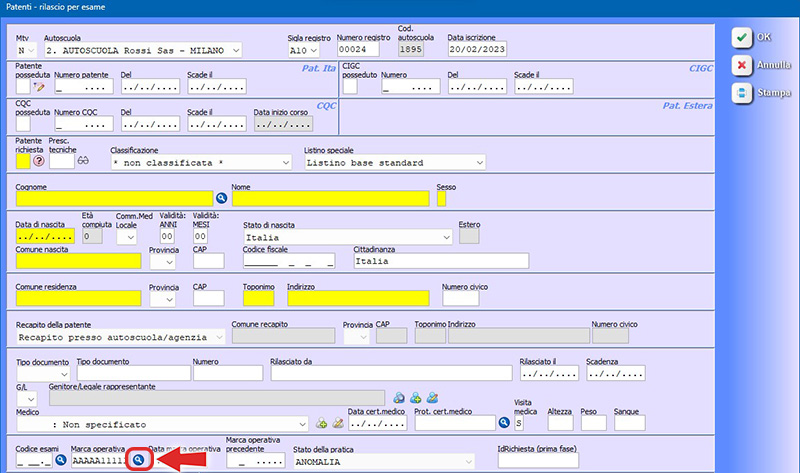Click the search icon beside Codice esami
This screenshot has width=800, height=473.
[60, 459]
